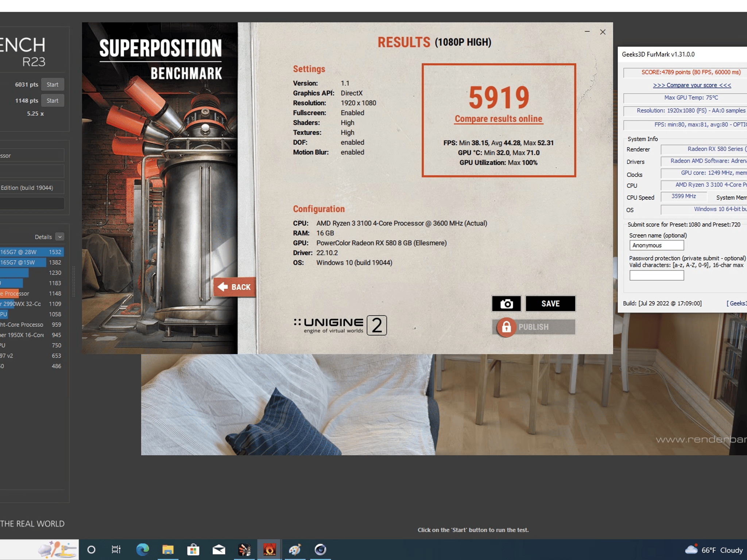Click FurMark CPU Speed 3599 MHz value
The height and width of the screenshot is (560, 747).
(x=684, y=197)
